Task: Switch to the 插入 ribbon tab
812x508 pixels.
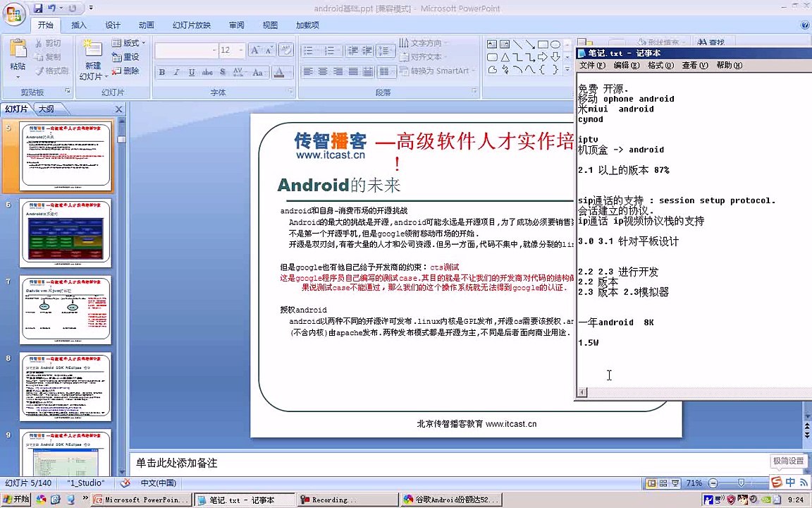Action: [x=79, y=25]
